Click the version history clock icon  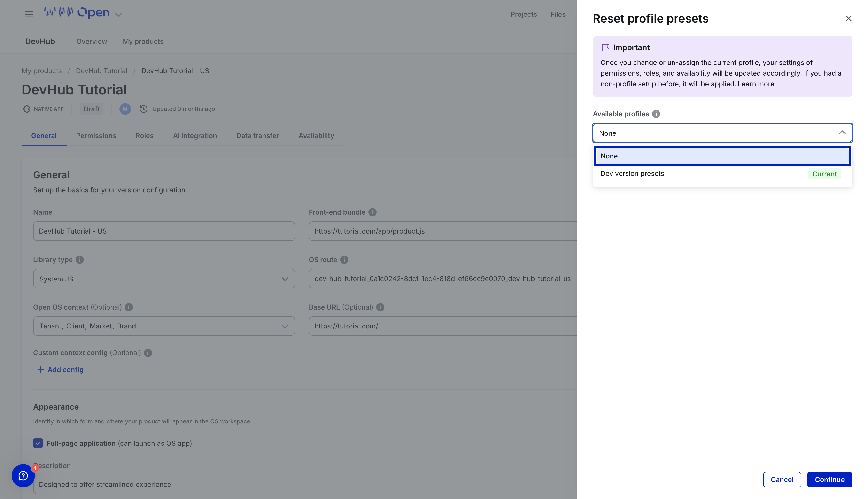144,109
